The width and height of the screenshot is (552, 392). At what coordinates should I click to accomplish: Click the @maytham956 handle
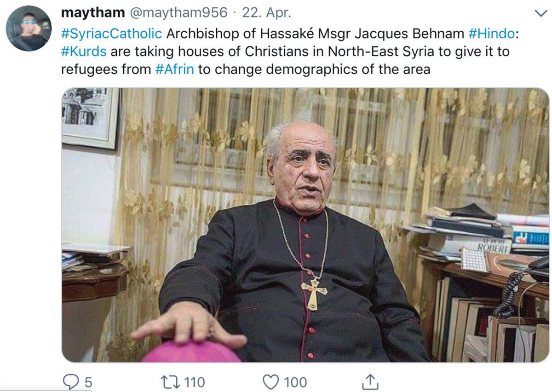(178, 13)
